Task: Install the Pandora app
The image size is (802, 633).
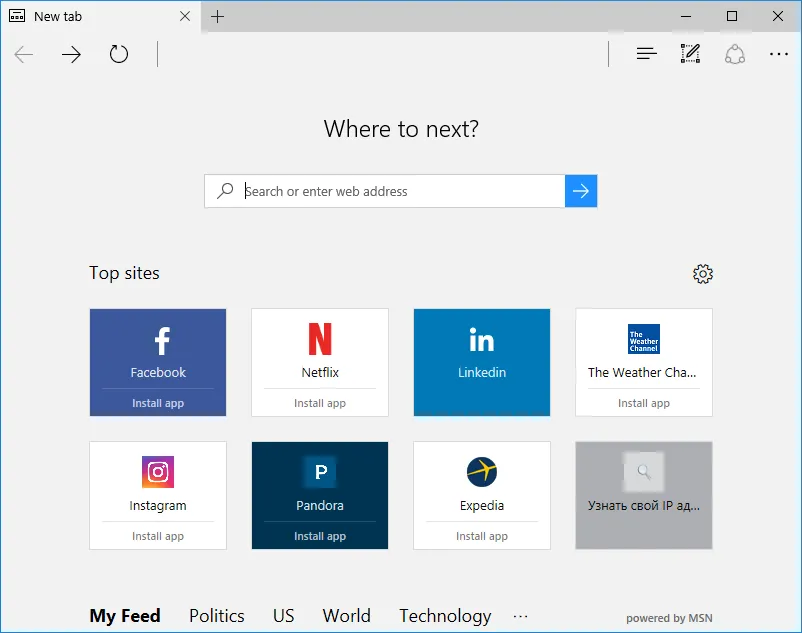Action: click(x=320, y=536)
